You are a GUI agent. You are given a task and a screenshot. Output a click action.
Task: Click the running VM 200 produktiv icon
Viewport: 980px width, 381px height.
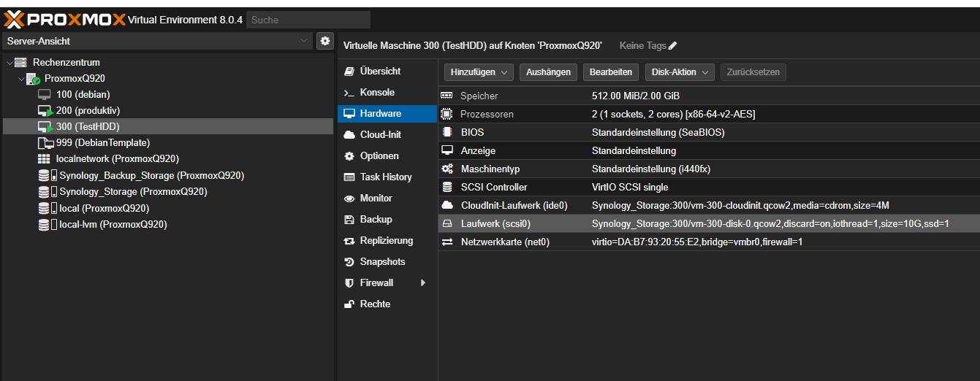coord(45,111)
